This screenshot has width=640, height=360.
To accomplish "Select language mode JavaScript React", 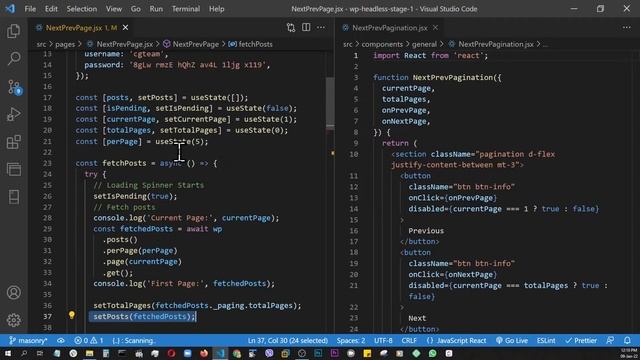I will tap(456, 340).
